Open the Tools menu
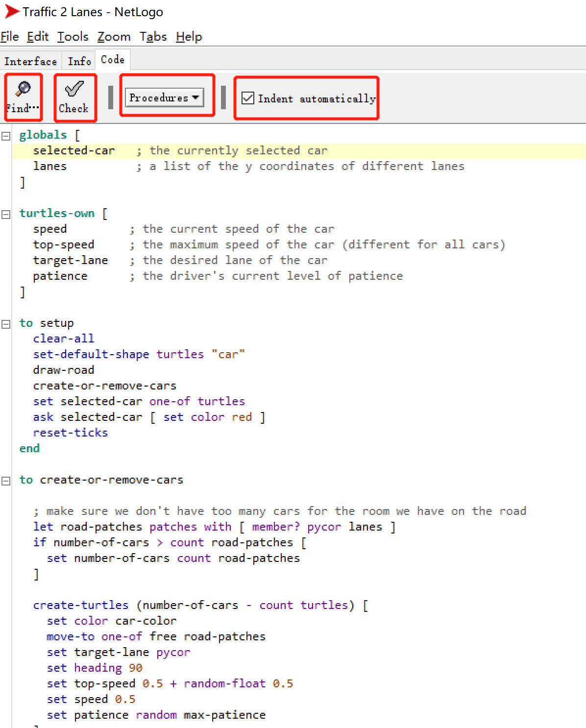This screenshot has height=728, width=586. tap(73, 37)
